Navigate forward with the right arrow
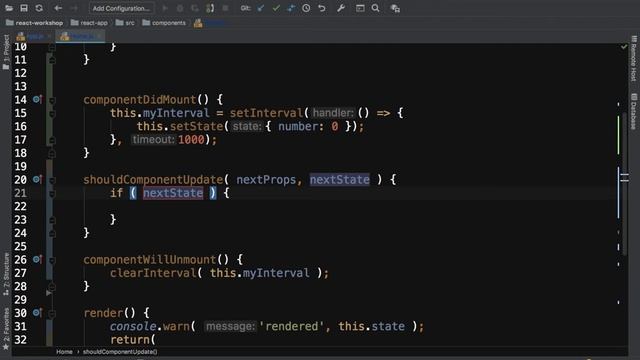Viewport: 640px width, 360px height. coord(74,8)
